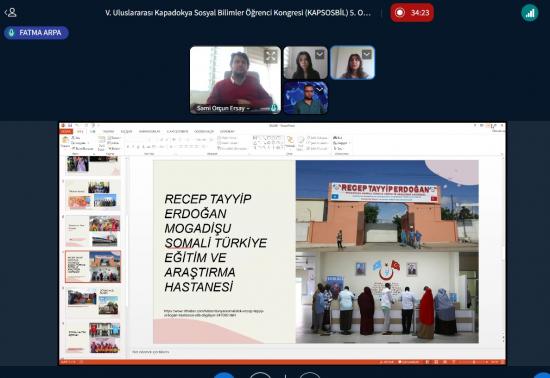Image resolution: width=550 pixels, height=378 pixels.
Task: Switch to the GÖRÜNÜM ribbon tab
Action: (227, 131)
